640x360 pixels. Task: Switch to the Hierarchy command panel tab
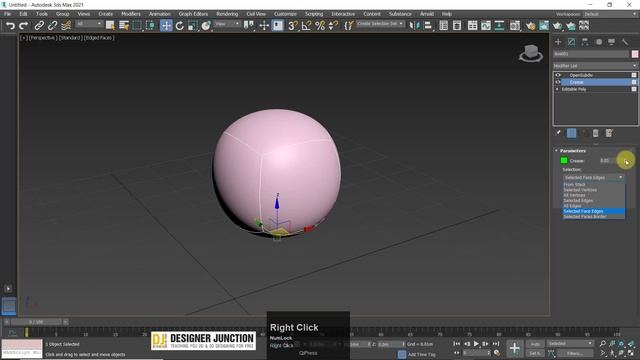(585, 42)
